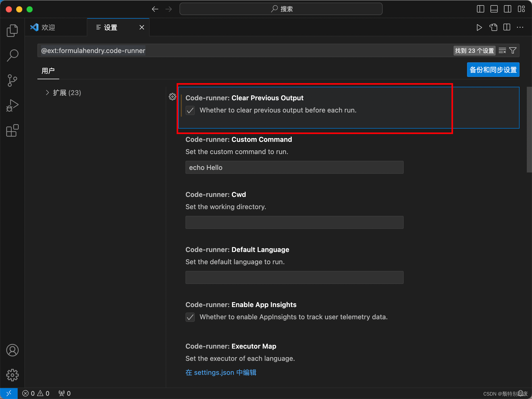
Task: Split the editor to the right
Action: tap(507, 27)
